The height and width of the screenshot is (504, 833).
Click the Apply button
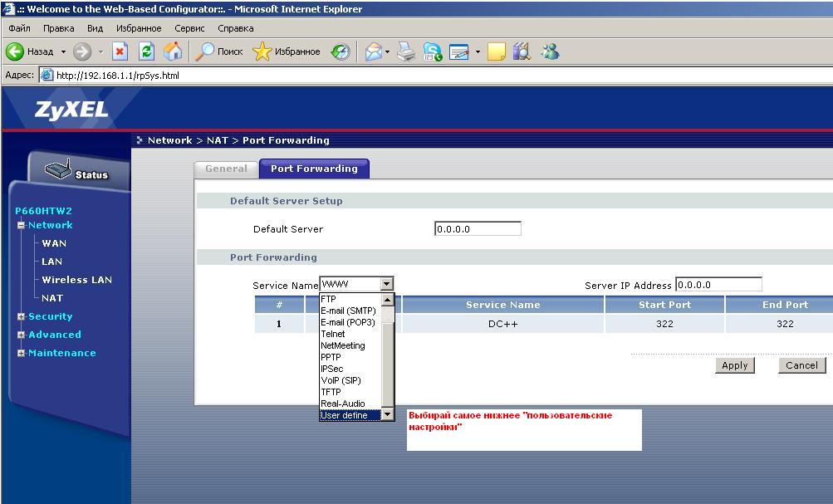coord(734,365)
